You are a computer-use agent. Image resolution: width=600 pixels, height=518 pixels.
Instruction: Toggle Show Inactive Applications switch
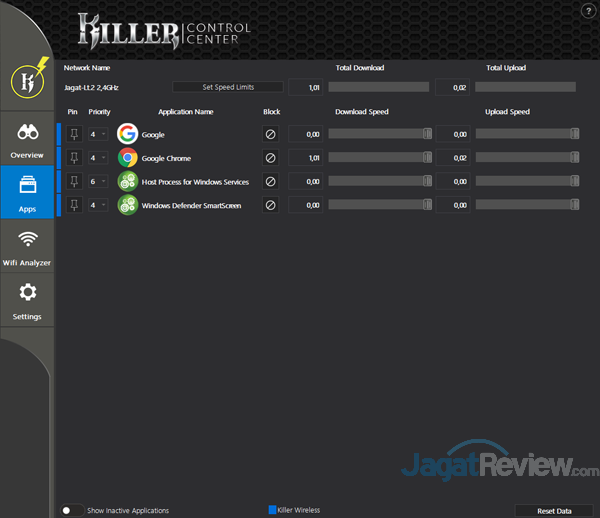click(x=72, y=510)
